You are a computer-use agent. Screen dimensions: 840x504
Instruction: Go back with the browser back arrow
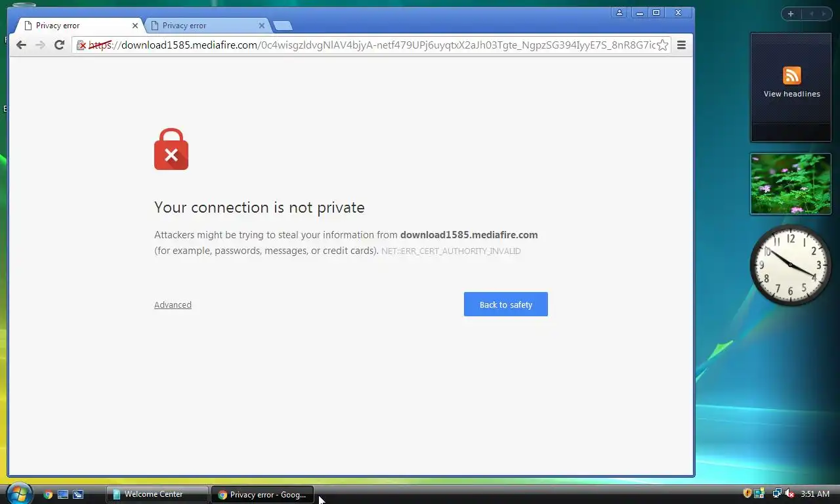(x=21, y=45)
